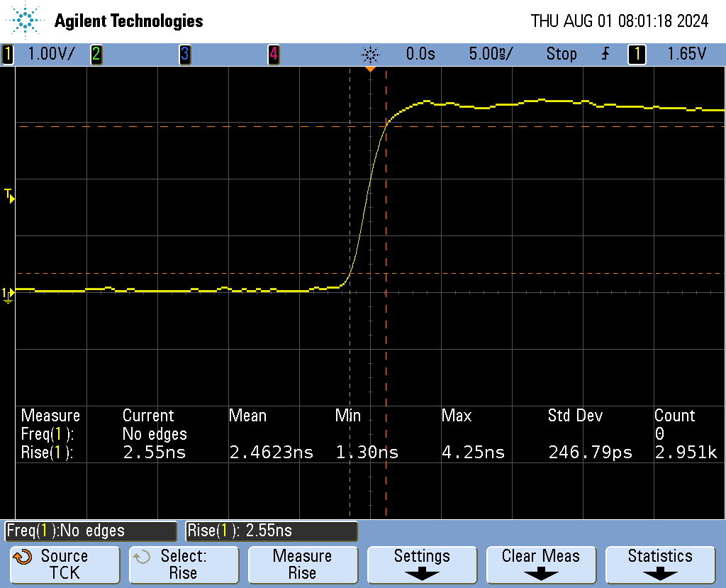This screenshot has height=588, width=726.
Task: Toggle the Stop run status indicator
Action: 561,54
